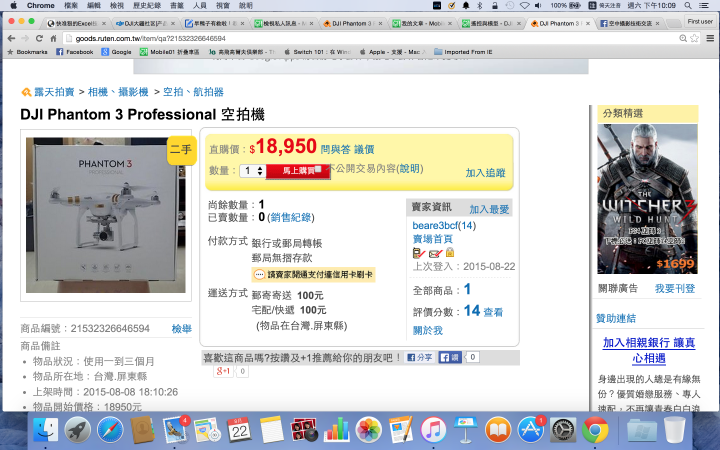
Task: Go to home page via house icon
Action: point(53,39)
